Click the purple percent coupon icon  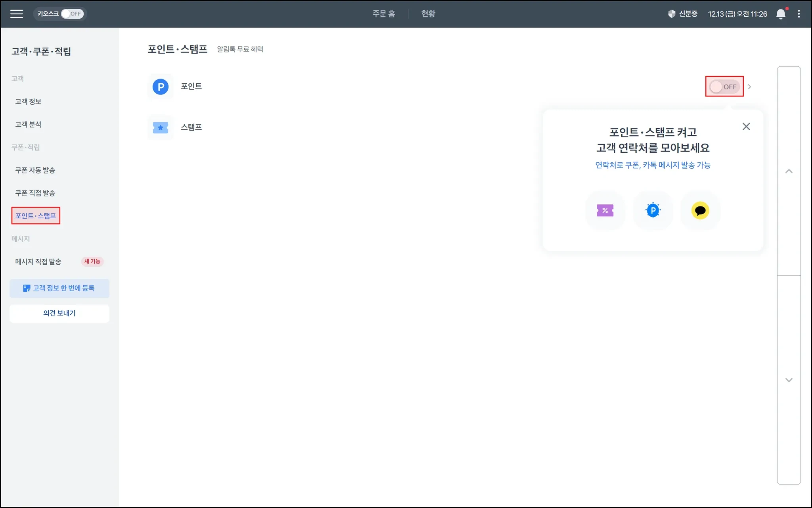(605, 210)
